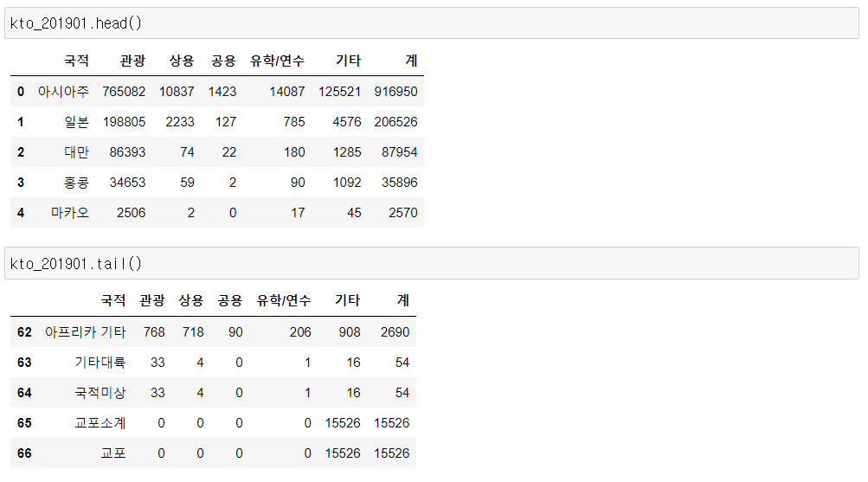
Task: Click the 상용 header in the tail table
Action: [191, 300]
